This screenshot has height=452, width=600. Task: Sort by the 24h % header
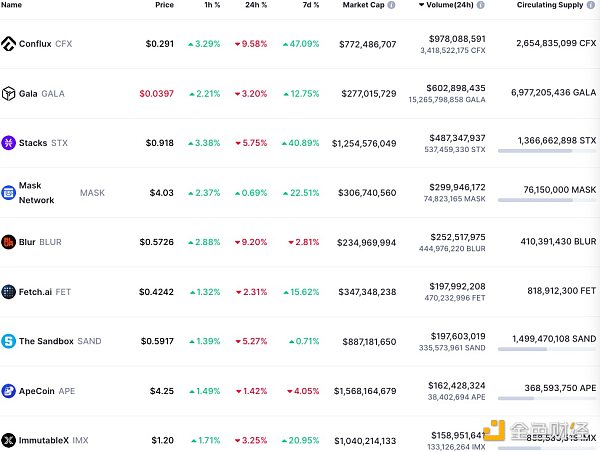(256, 6)
